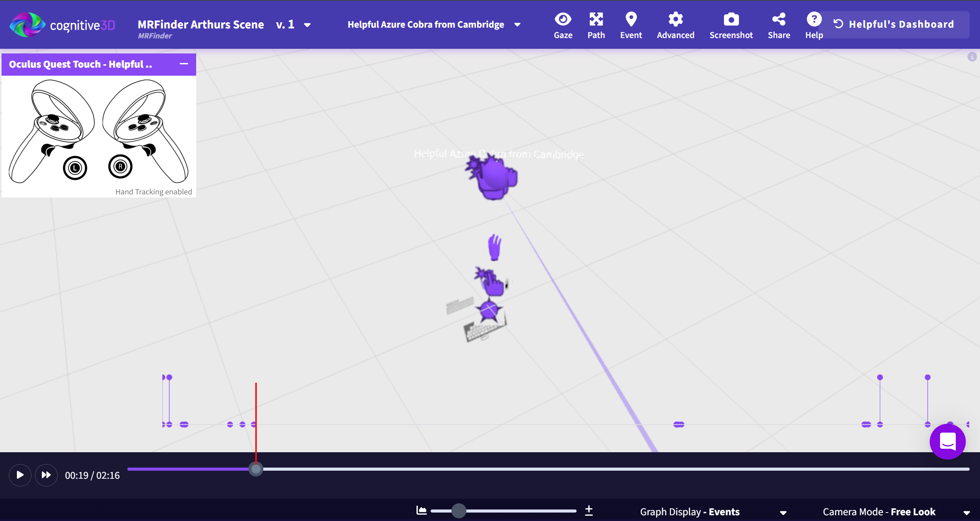The height and width of the screenshot is (521, 980).
Task: Click the plus icon after zoom slider
Action: click(589, 511)
